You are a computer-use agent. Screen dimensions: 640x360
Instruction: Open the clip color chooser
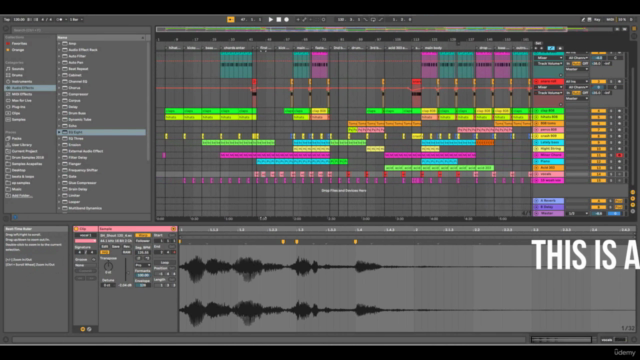[85, 241]
